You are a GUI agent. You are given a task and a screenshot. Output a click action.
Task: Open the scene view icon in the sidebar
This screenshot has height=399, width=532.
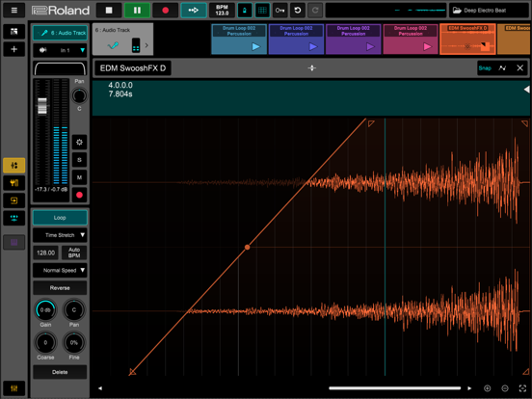(x=13, y=32)
